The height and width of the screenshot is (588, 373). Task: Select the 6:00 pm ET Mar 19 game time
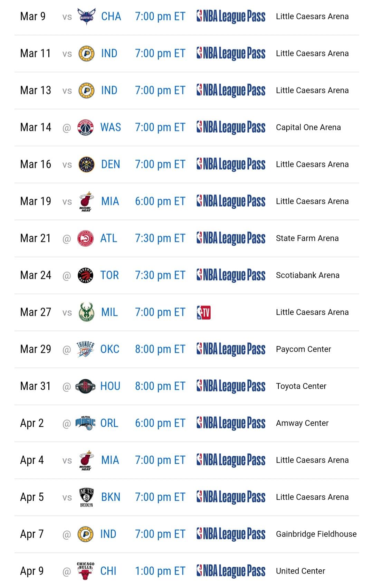160,201
